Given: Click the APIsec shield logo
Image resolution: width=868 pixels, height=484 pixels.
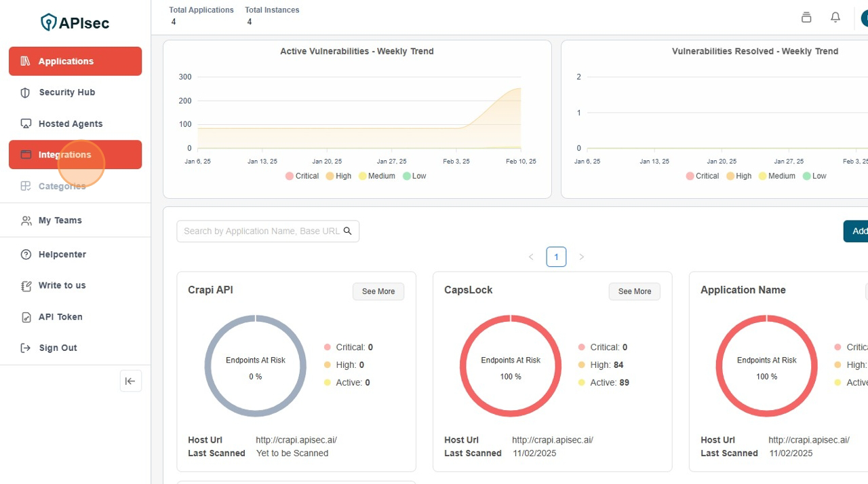Looking at the screenshot, I should [x=49, y=22].
